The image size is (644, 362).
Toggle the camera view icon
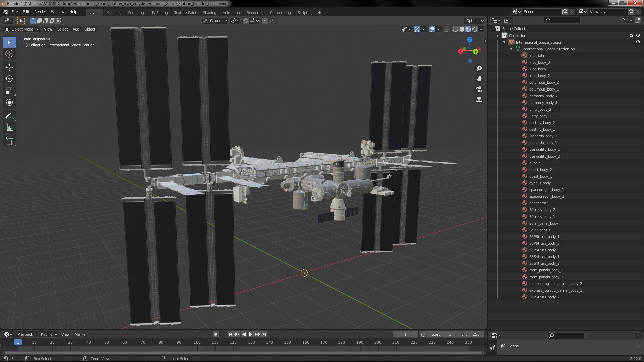pos(479,89)
